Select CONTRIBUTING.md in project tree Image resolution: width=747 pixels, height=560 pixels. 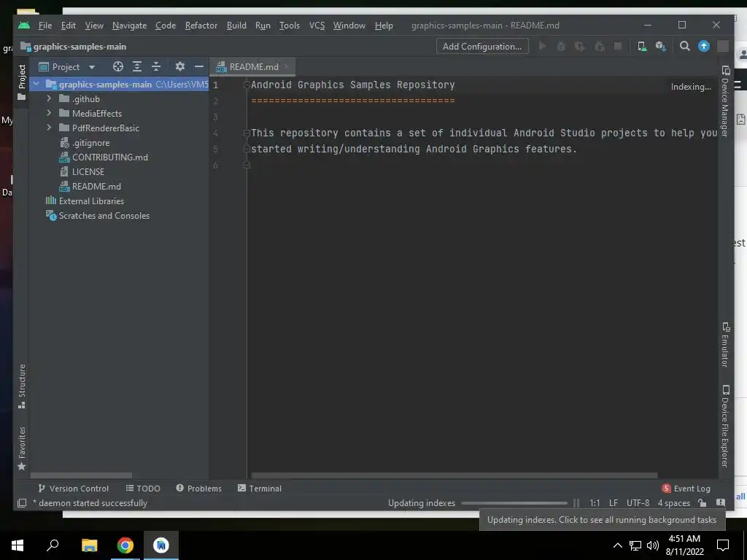click(x=109, y=157)
